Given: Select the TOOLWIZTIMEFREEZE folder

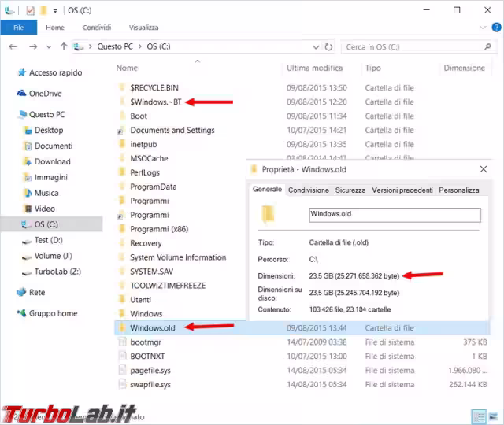Looking at the screenshot, I should click(x=168, y=286).
